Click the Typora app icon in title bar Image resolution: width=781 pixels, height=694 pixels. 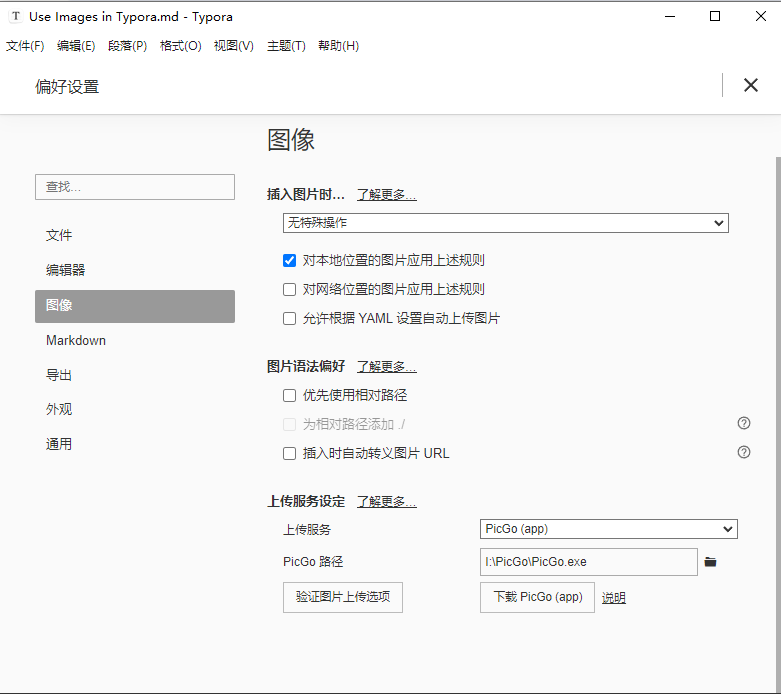tap(15, 17)
